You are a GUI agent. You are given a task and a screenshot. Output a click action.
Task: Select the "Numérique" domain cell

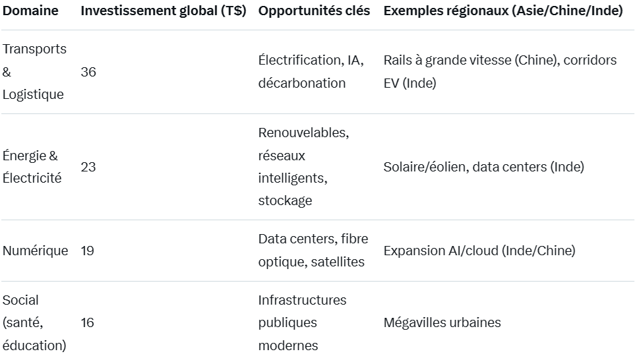[x=36, y=251]
